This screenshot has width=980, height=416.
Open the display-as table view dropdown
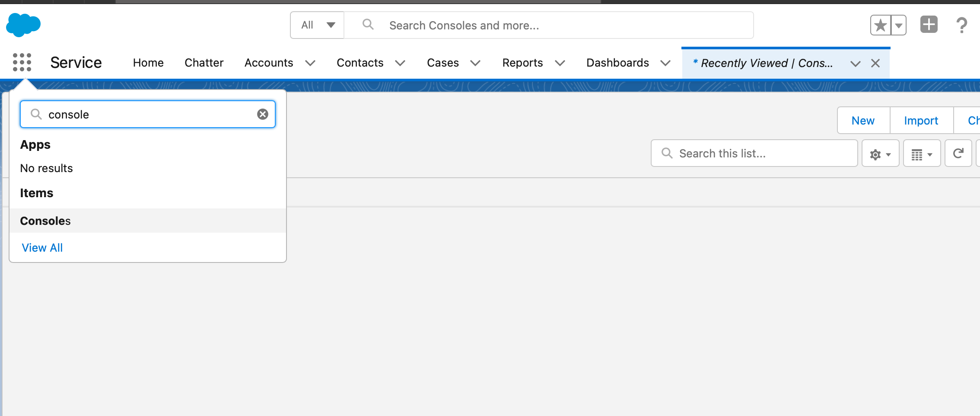(922, 154)
